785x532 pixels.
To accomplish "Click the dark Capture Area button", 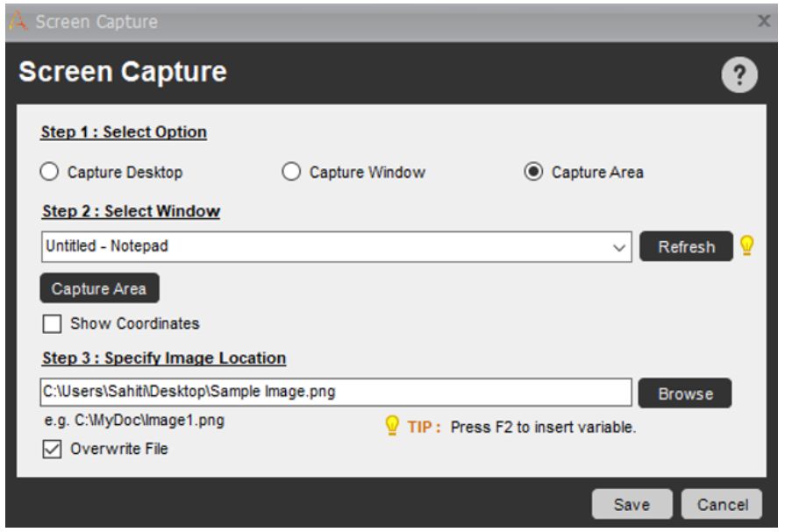I will click(x=100, y=288).
